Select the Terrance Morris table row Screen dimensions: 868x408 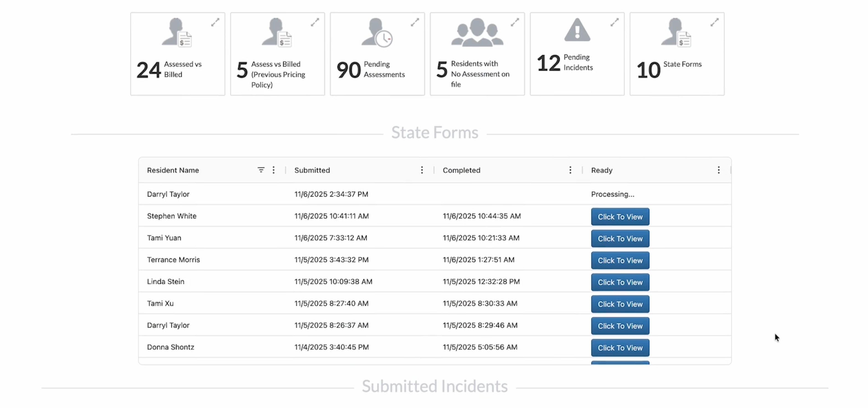[173, 260]
